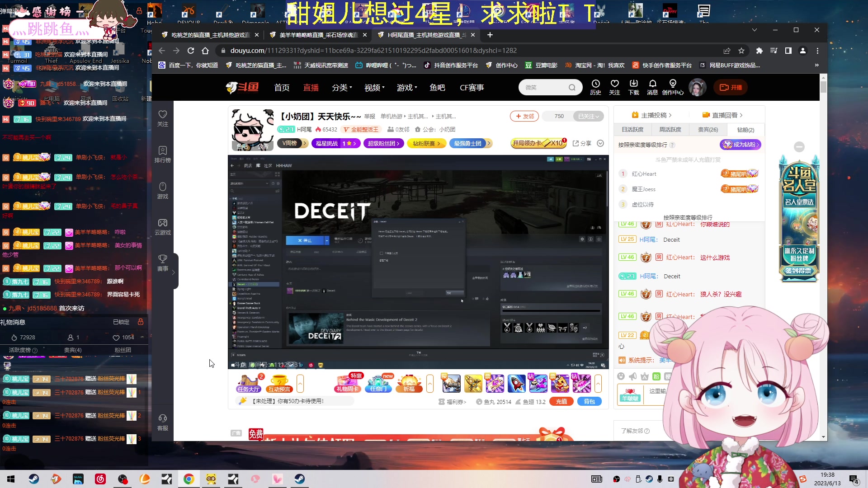Image resolution: width=868 pixels, height=488 pixels.
Task: Open 云游戏 cloud gaming sidebar icon
Action: click(x=163, y=227)
